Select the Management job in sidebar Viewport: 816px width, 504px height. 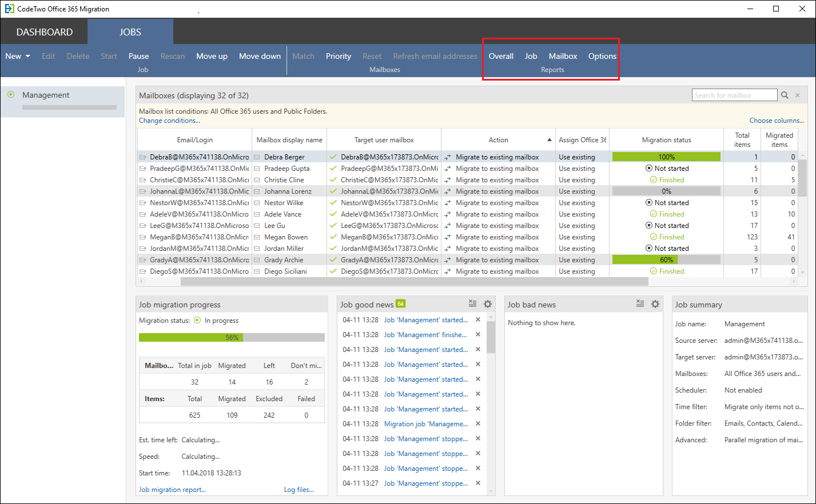(x=63, y=101)
